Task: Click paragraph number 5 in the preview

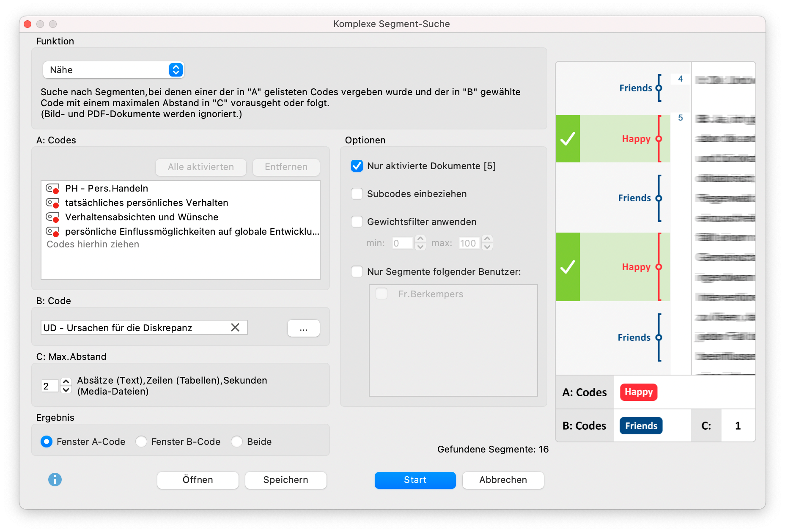Action: tap(681, 118)
